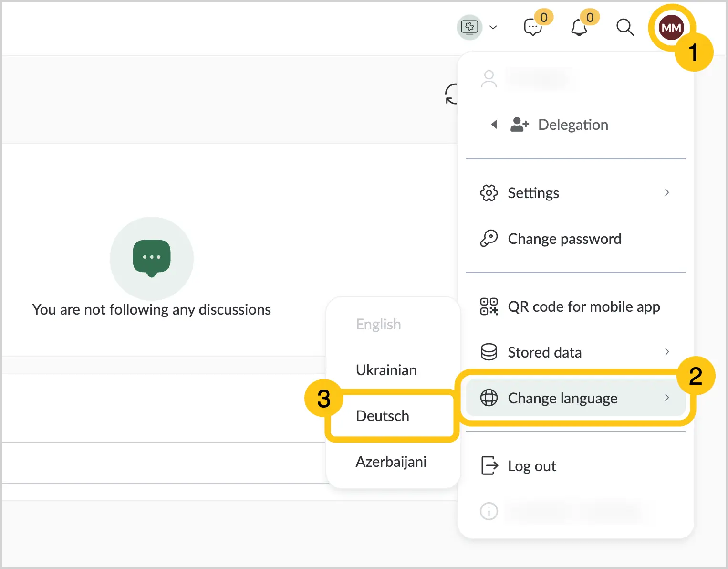Expand the Stored data chevron

667,352
